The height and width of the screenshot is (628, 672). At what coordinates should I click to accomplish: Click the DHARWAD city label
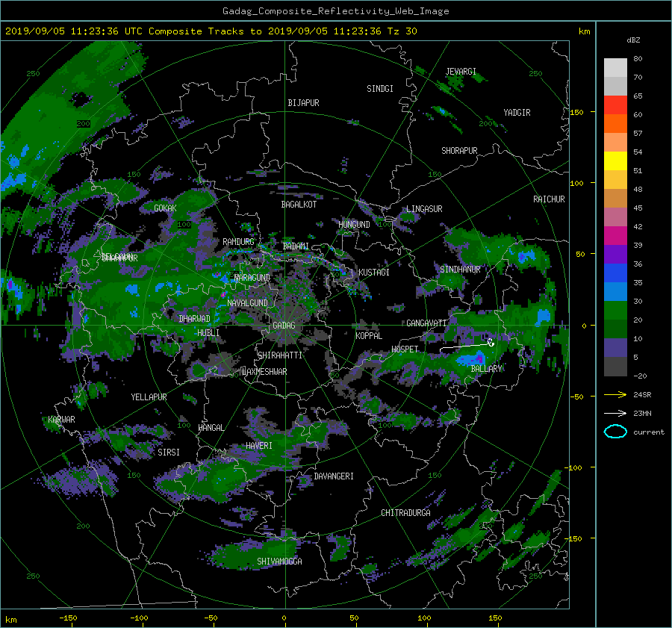click(194, 319)
